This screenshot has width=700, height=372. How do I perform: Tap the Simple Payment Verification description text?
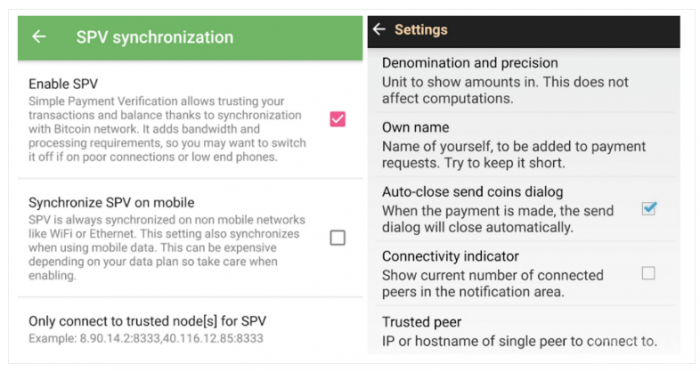click(167, 129)
